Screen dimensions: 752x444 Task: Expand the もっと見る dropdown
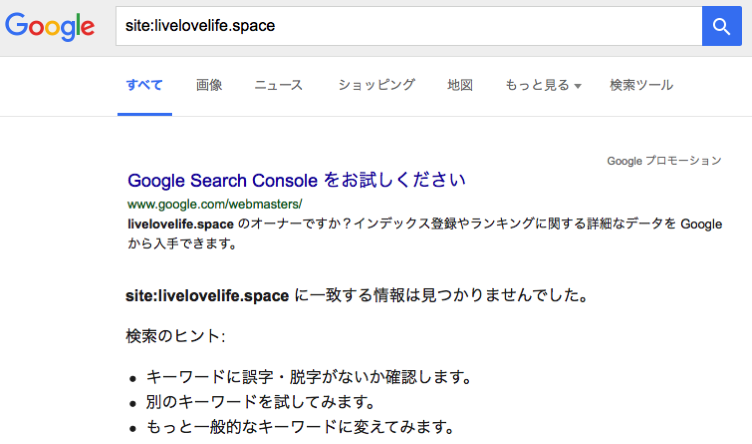pyautogui.click(x=543, y=85)
